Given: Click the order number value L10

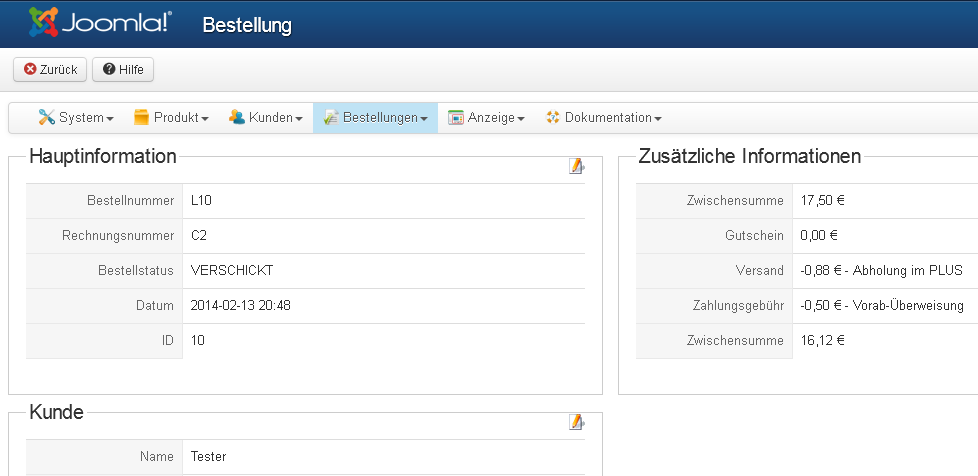Looking at the screenshot, I should (x=201, y=201).
